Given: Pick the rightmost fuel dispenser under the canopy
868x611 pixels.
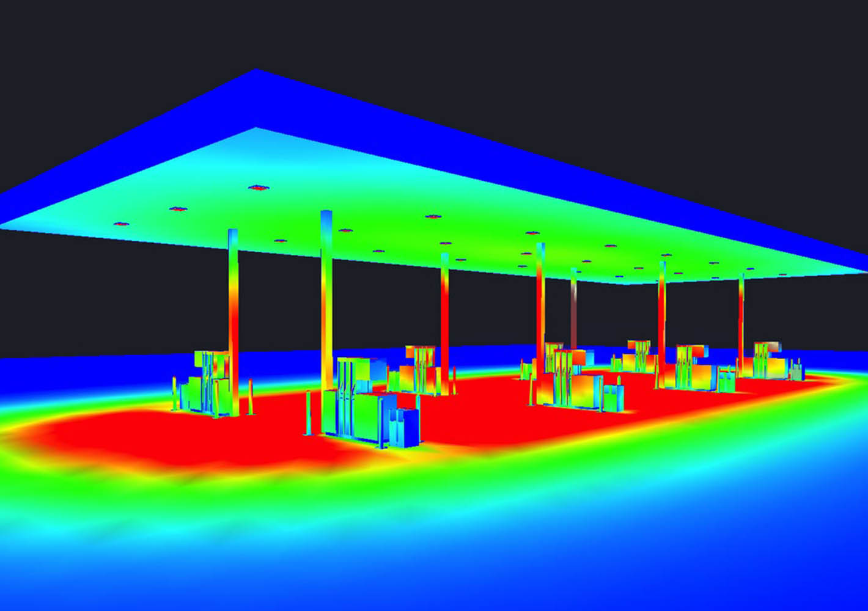Looking at the screenshot, I should click(771, 361).
